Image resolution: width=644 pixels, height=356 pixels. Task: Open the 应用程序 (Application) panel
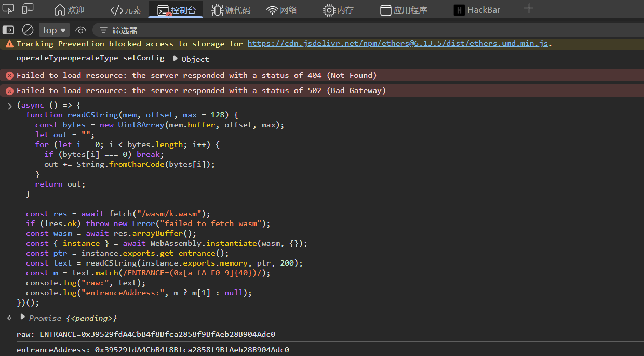click(x=404, y=10)
